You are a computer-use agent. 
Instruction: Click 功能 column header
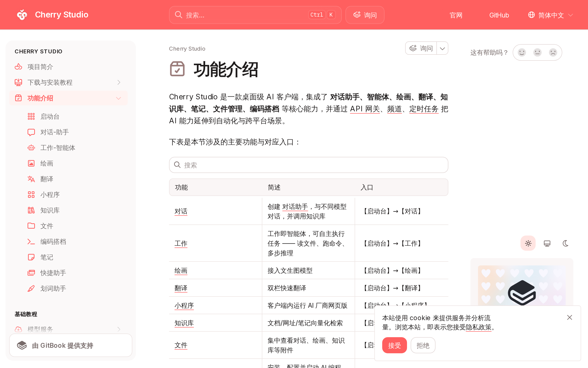(181, 187)
